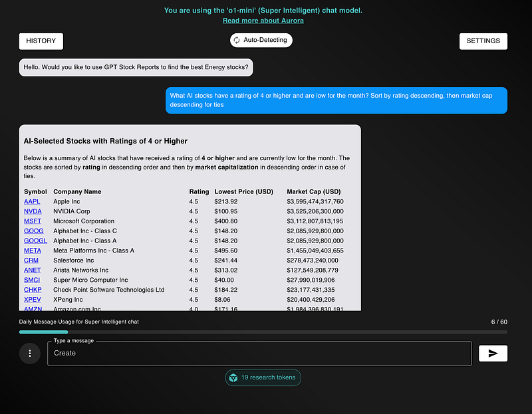532x414 pixels.
Task: Click the 'Rating' column header
Action: 199,191
